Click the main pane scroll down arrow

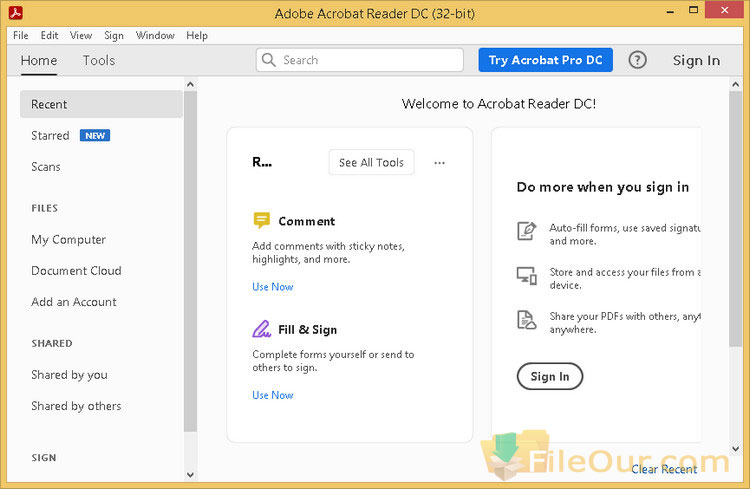tap(736, 449)
